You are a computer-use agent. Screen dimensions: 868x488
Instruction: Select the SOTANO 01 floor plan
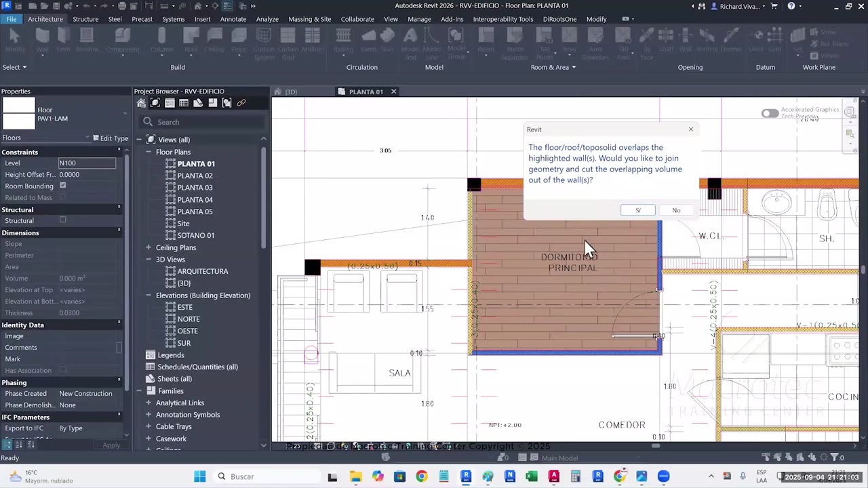(x=195, y=235)
